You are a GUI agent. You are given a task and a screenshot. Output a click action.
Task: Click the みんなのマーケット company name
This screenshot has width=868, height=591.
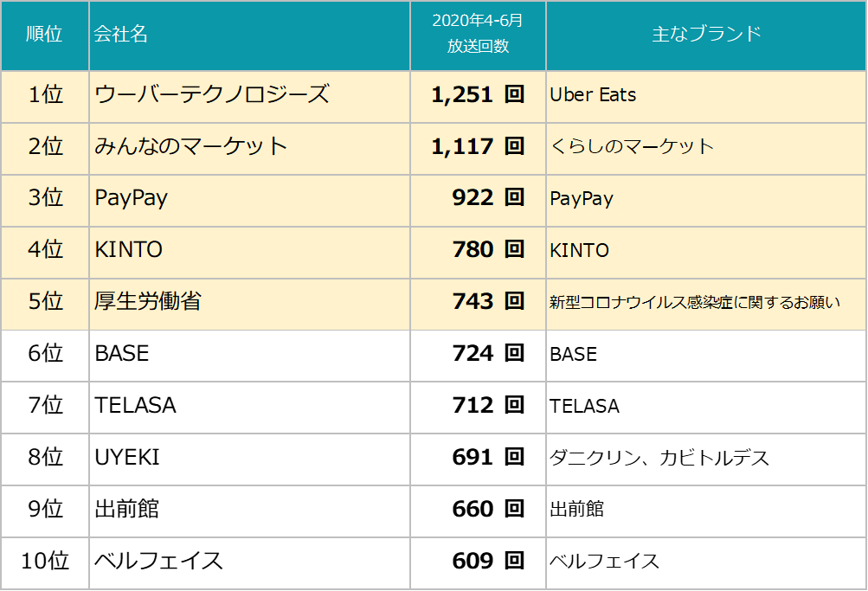(191, 146)
